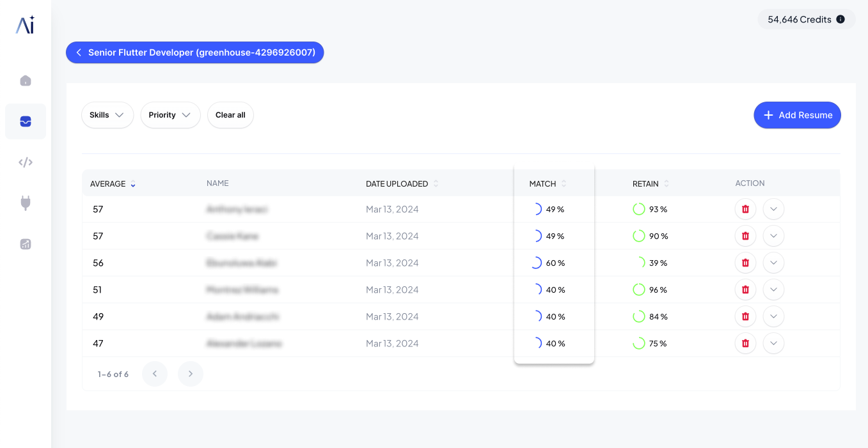Open the integrations plug icon

point(26,203)
